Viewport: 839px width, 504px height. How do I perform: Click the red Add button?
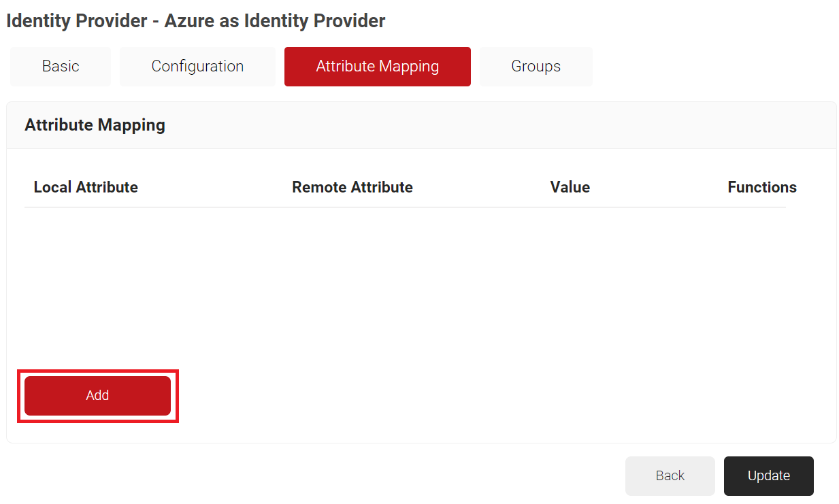pos(97,395)
